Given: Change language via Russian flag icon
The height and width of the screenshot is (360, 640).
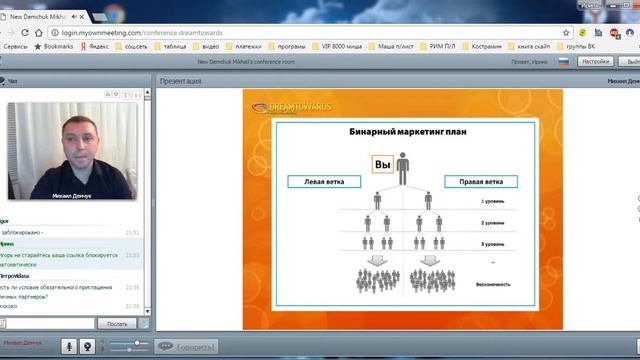Looking at the screenshot, I should [564, 62].
